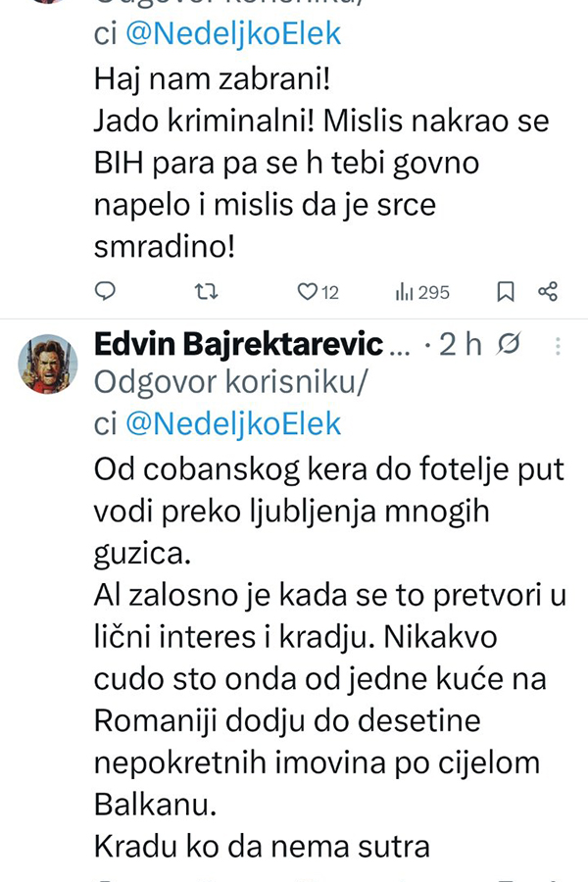
Task: Reply to the 'Haj nam zabrani' tweet
Action: 106,291
